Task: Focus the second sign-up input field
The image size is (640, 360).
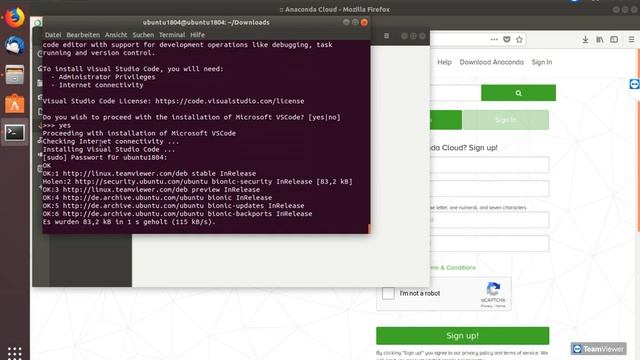Action: point(489,189)
